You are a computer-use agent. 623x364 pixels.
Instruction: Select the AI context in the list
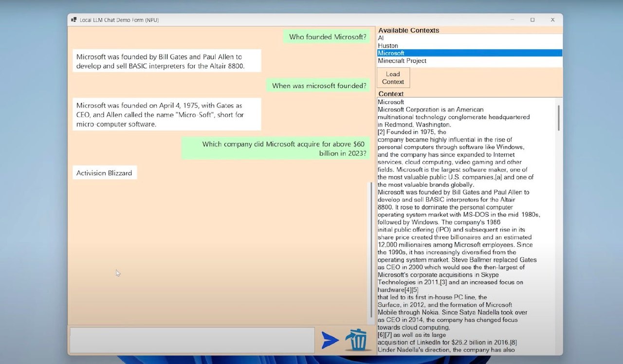click(381, 38)
